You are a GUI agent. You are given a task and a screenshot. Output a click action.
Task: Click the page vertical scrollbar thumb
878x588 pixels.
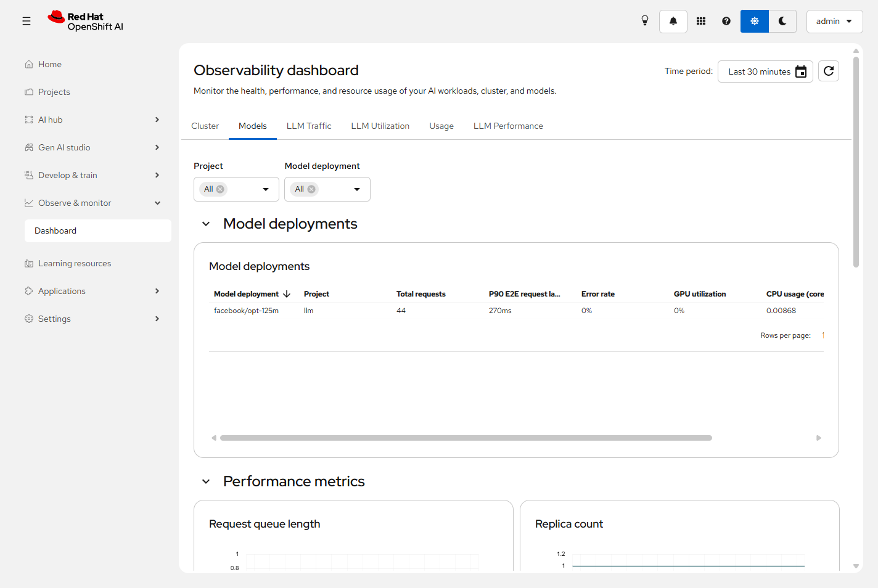tap(856, 162)
